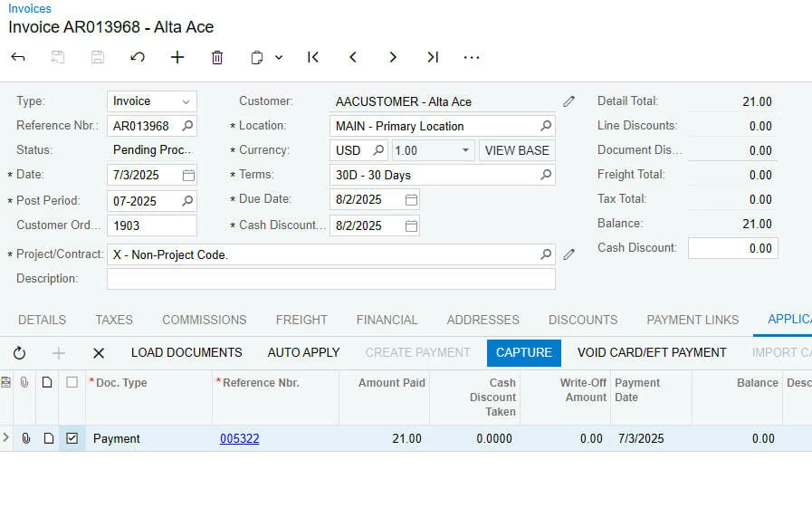Go to the last invoice record

click(433, 57)
